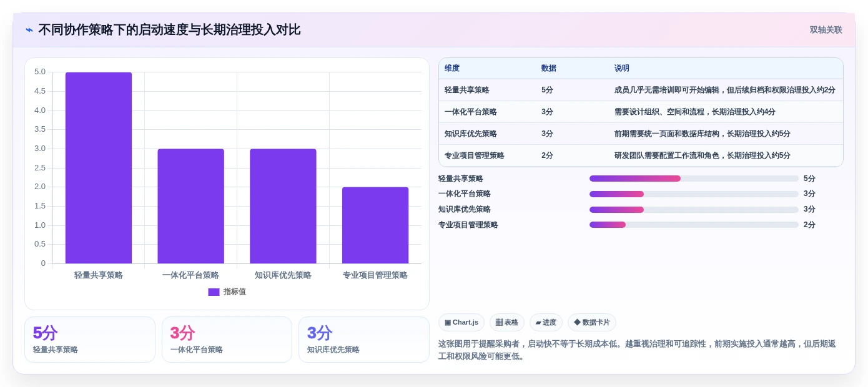This screenshot has width=868, height=387.
Task: Click the 5分 value beside the progress bar
Action: (810, 179)
